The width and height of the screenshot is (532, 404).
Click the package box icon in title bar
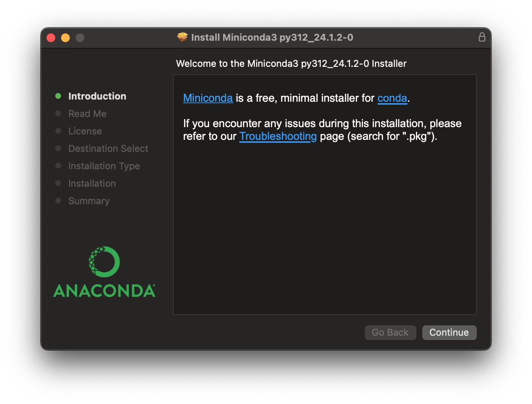182,37
